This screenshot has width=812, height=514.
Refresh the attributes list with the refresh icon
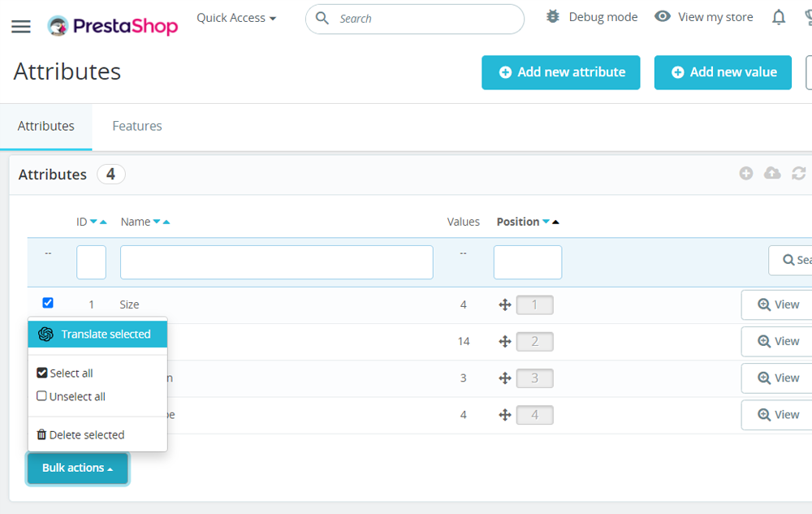point(798,173)
